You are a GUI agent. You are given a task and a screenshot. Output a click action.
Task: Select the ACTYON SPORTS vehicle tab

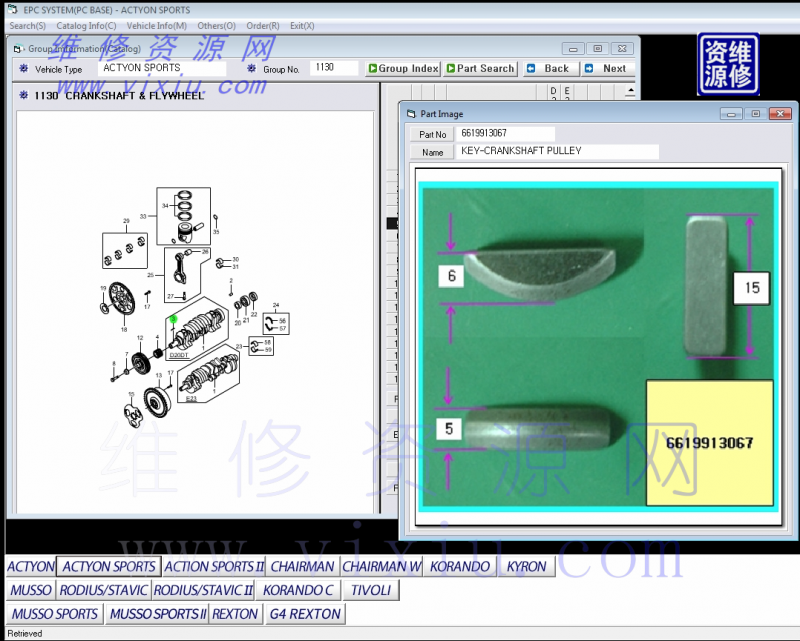coord(109,566)
